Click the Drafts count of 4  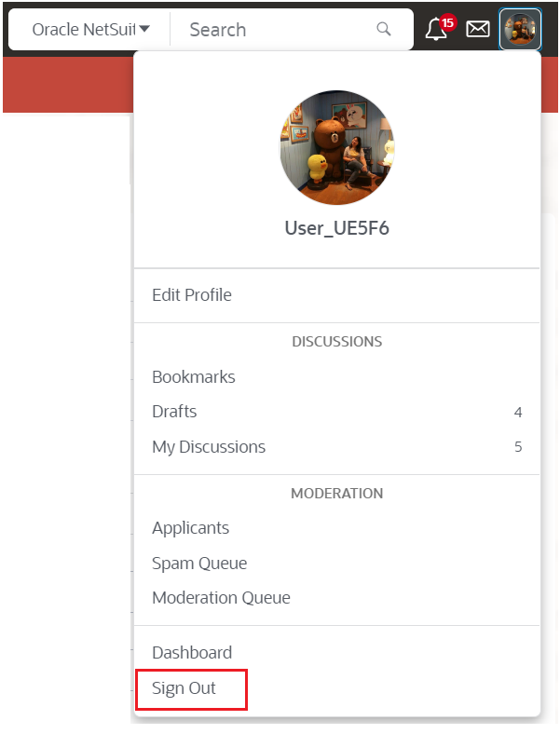tap(518, 413)
